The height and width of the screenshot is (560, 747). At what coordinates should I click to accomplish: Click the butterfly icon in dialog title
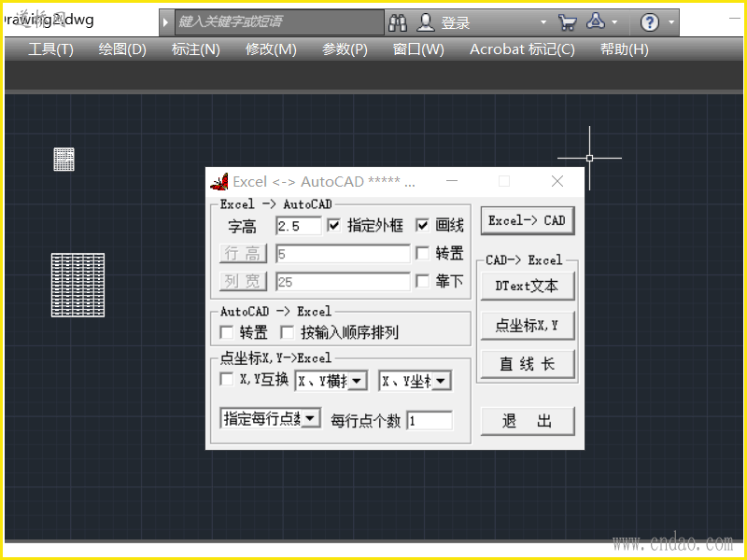219,181
